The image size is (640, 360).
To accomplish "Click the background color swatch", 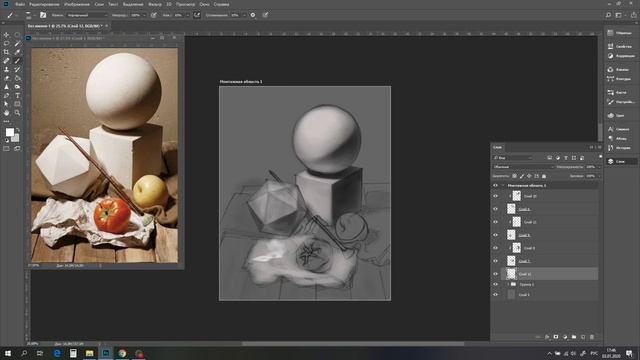I will 16,138.
